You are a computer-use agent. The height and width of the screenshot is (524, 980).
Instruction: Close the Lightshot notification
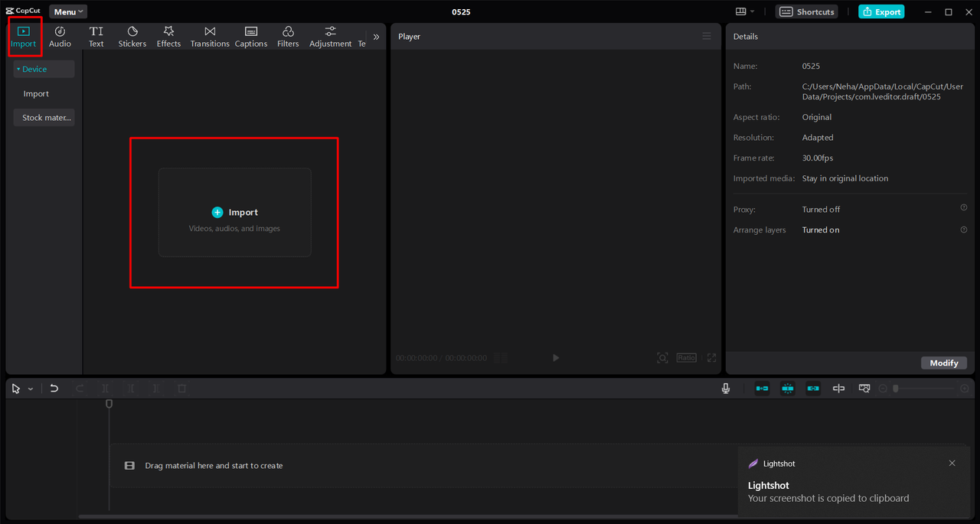click(x=952, y=463)
